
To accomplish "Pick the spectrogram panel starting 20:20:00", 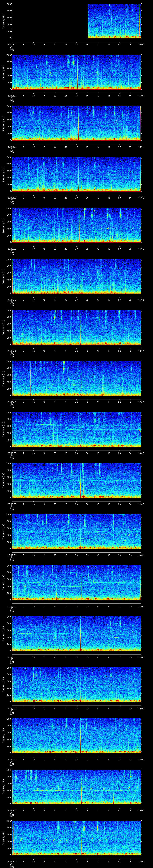I will pyautogui.click(x=77, y=582).
